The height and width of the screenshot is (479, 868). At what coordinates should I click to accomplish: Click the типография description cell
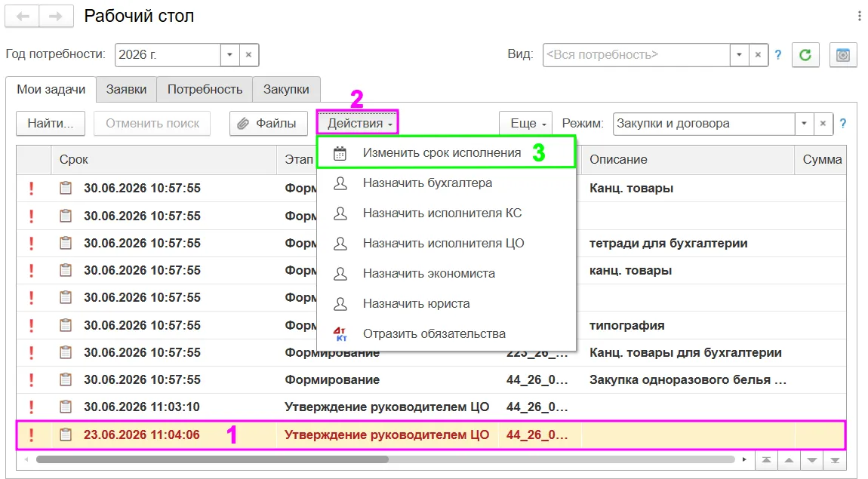click(x=688, y=325)
